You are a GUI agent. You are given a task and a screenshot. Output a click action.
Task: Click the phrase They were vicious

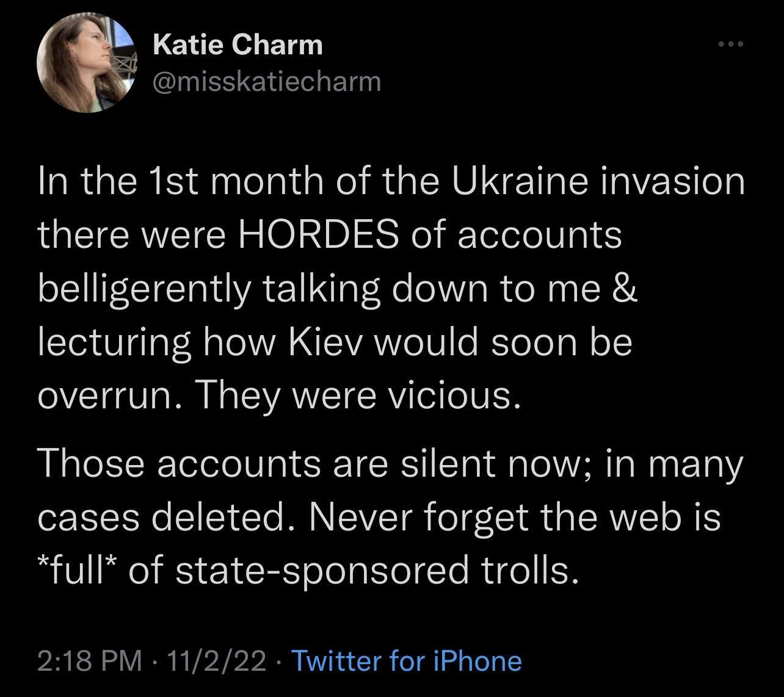click(x=360, y=394)
